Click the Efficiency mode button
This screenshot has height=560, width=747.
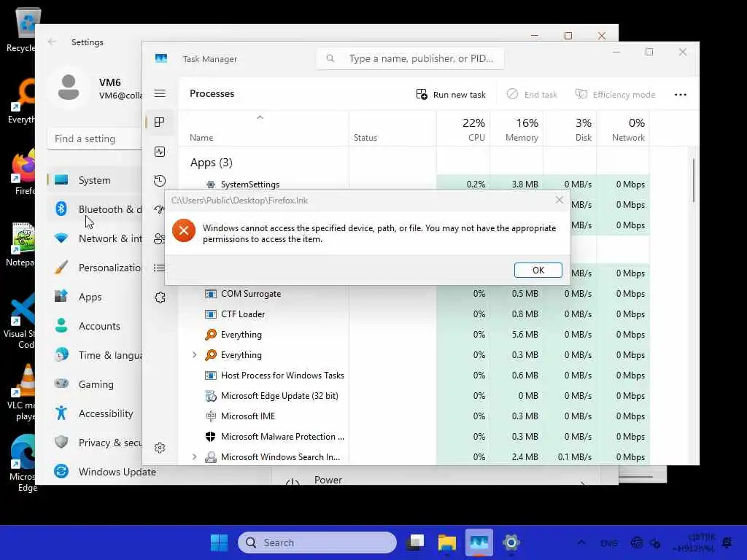615,94
